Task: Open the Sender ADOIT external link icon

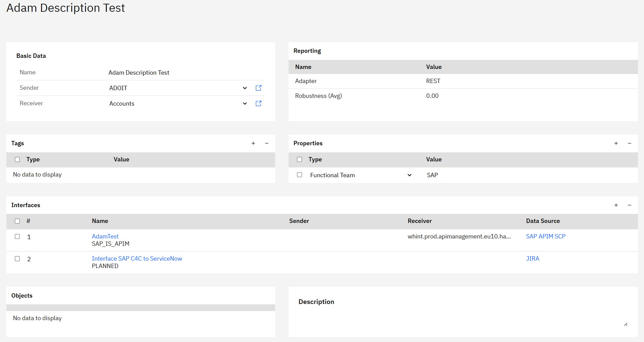Action: [258, 88]
